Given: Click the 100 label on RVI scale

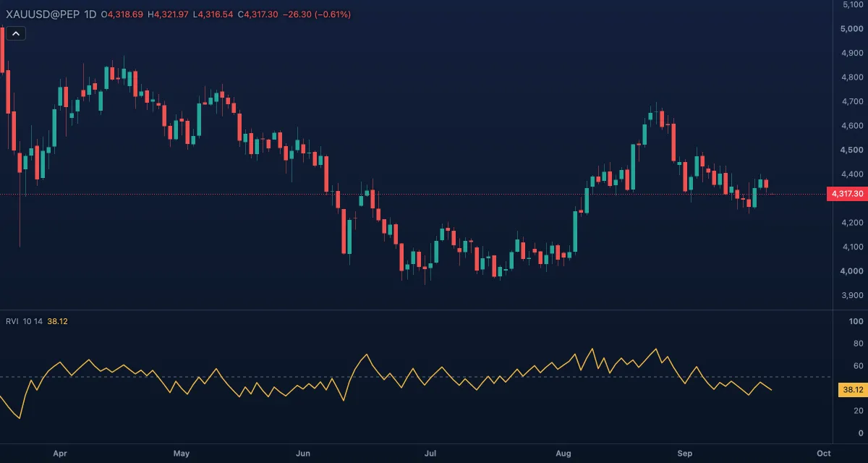Looking at the screenshot, I should (856, 321).
